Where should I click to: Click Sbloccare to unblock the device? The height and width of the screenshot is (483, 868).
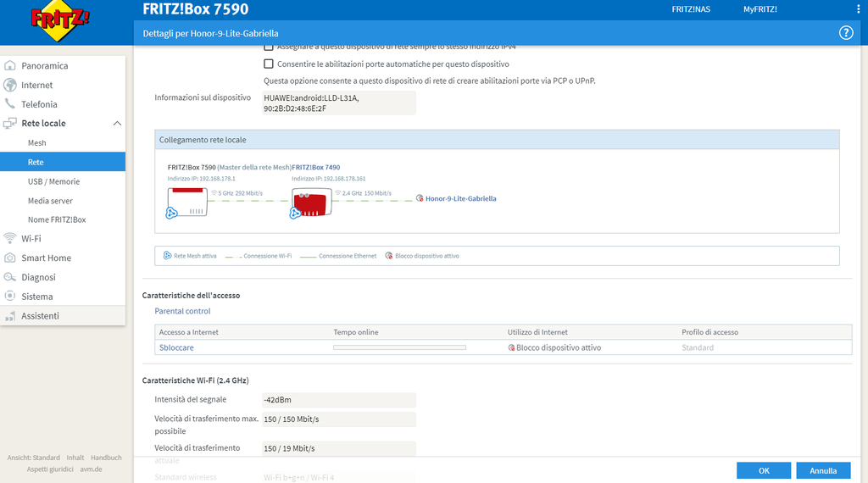[x=176, y=347]
